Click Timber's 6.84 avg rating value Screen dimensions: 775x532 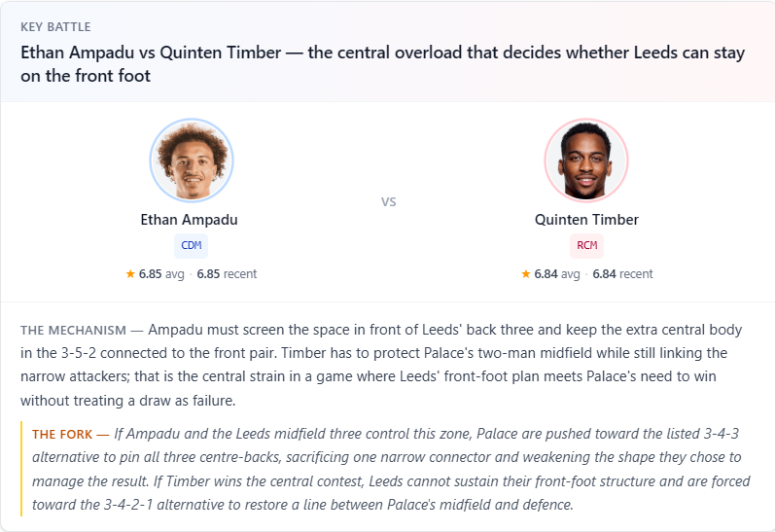click(x=557, y=274)
